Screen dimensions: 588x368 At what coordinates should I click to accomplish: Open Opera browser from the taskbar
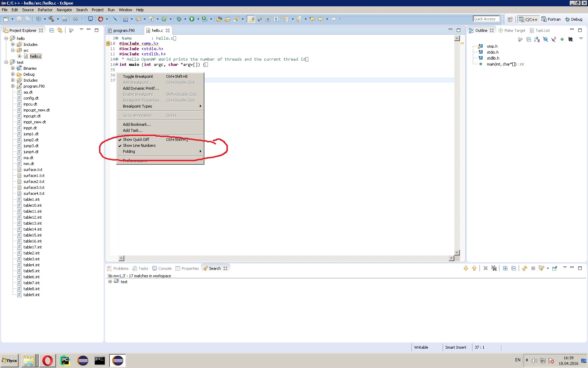tap(48, 360)
